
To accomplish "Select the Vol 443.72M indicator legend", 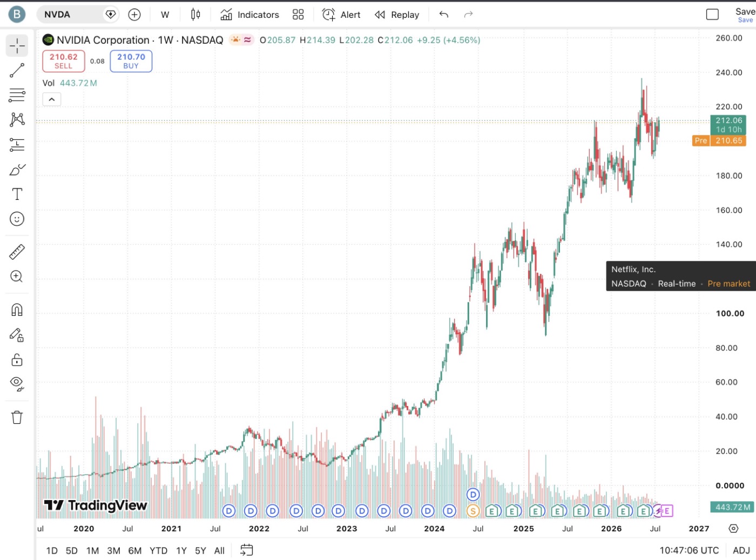I will [x=70, y=83].
